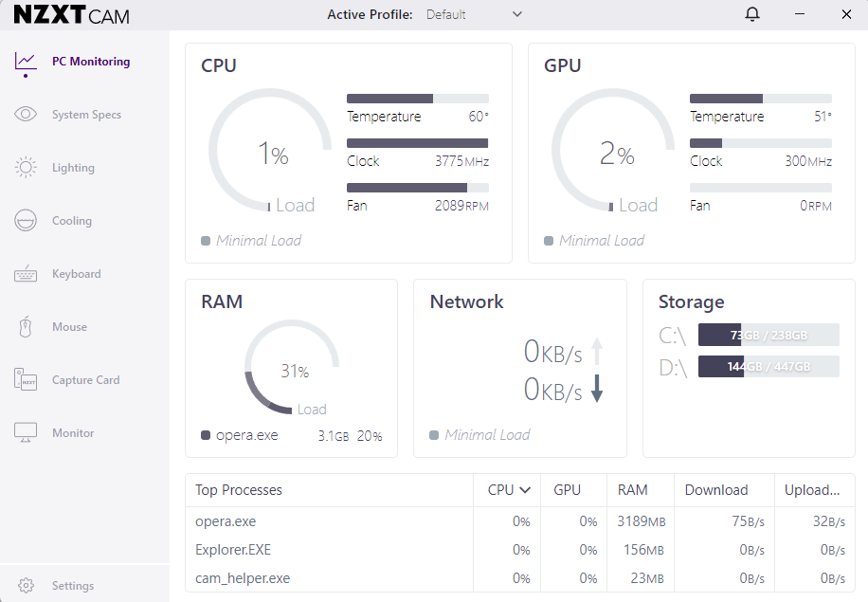Click the 3189MB RAM value
The height and width of the screenshot is (602, 868).
642,521
